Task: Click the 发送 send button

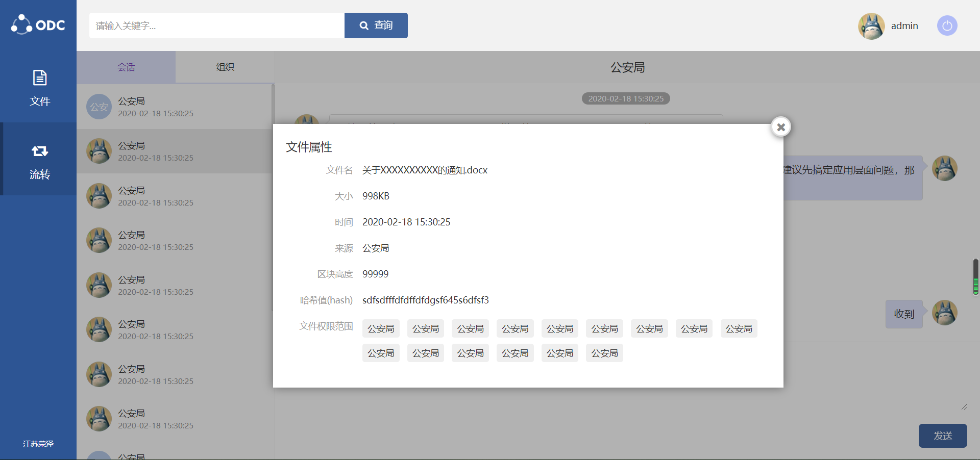Action: tap(943, 436)
